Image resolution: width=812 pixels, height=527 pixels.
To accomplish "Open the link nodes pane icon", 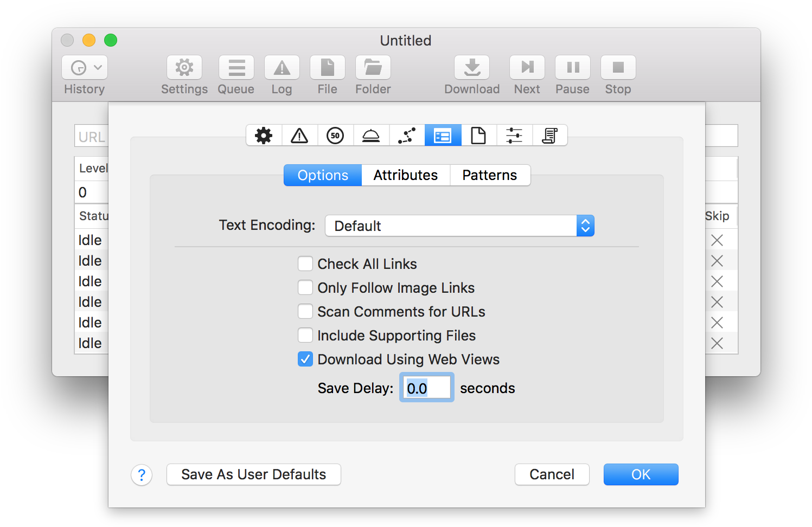I will click(x=407, y=136).
